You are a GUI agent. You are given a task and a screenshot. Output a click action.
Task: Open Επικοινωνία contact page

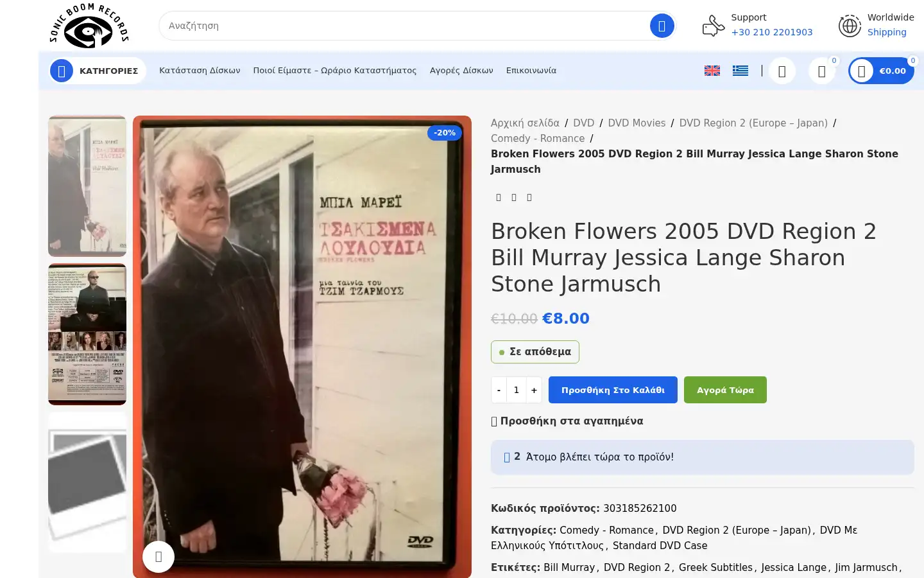click(x=531, y=71)
